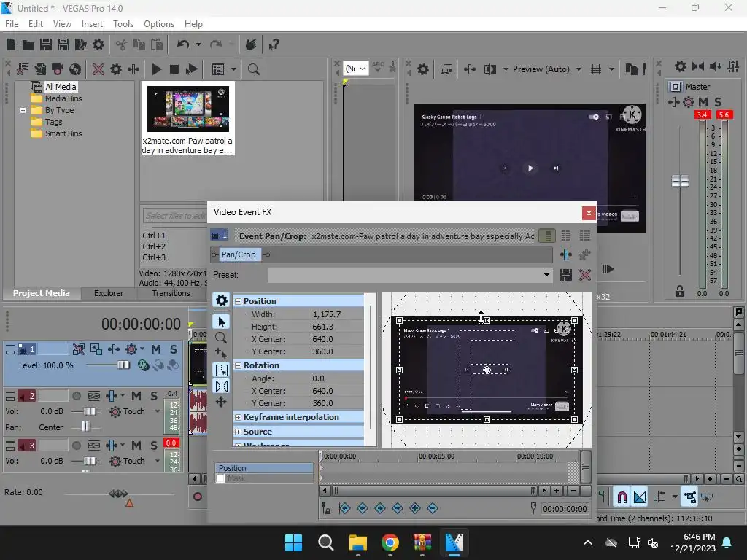Viewport: 747px width, 560px height.
Task: Click the record button in transport bar
Action: point(197,497)
